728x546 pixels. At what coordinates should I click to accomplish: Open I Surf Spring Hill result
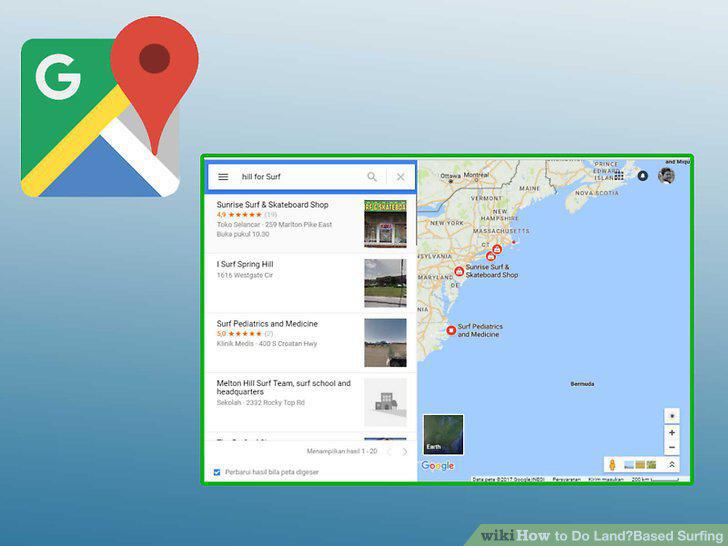click(310, 283)
